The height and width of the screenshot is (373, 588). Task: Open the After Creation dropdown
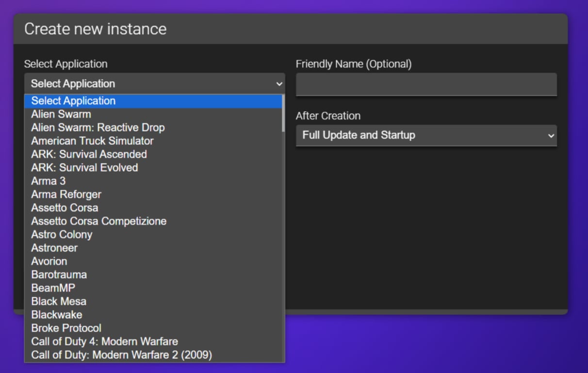pos(426,136)
